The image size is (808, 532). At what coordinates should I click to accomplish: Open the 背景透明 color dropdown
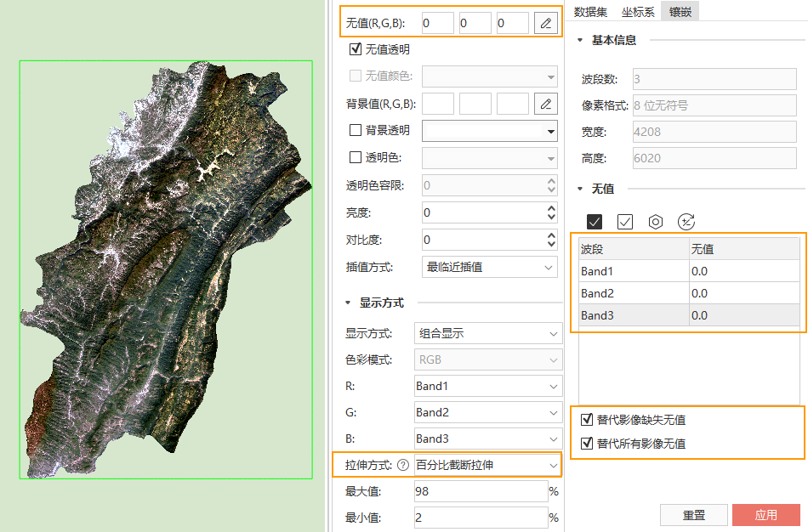point(550,132)
